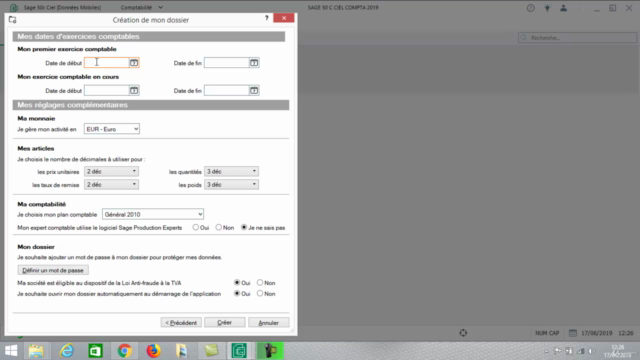Click the help question mark in dialog title
The image size is (640, 360).
[267, 18]
